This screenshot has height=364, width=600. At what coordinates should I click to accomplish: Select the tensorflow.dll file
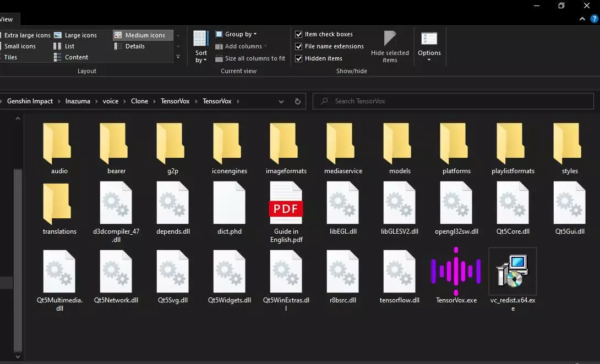[399, 272]
